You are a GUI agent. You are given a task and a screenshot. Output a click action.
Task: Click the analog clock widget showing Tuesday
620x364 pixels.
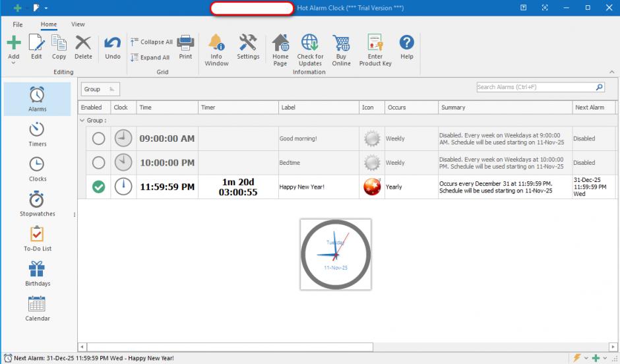click(x=336, y=255)
